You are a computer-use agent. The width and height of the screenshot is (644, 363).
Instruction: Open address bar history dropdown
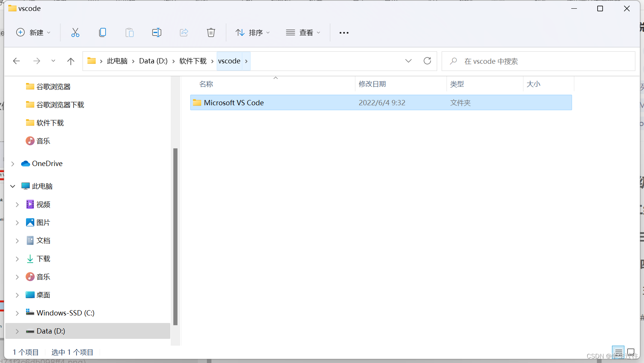click(x=408, y=61)
